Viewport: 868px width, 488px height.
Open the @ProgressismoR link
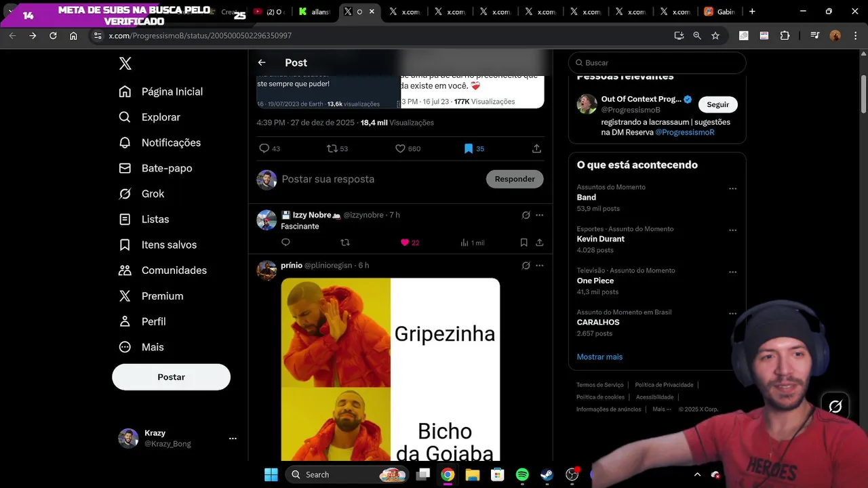point(685,132)
